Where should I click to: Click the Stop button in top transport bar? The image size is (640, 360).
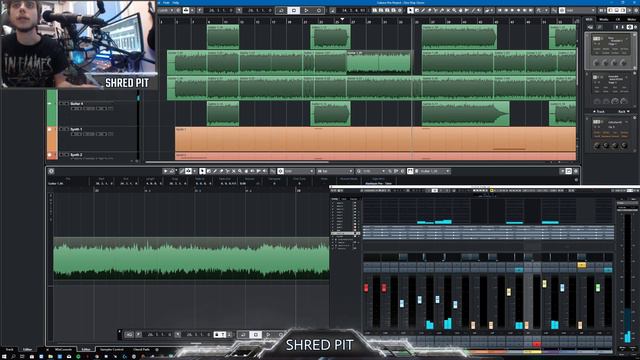click(293, 10)
